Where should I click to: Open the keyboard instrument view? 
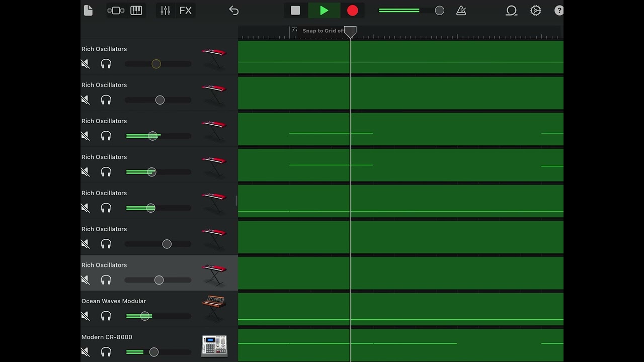coord(136,11)
